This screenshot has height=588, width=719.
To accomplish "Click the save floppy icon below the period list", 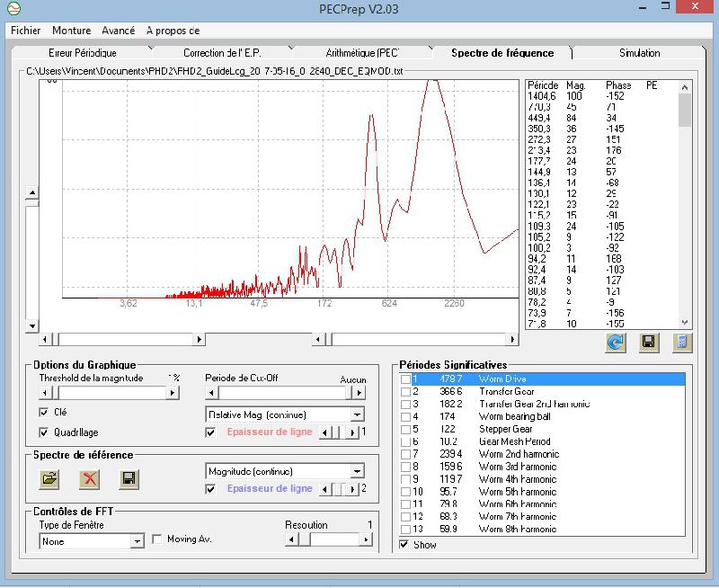I will [x=649, y=343].
